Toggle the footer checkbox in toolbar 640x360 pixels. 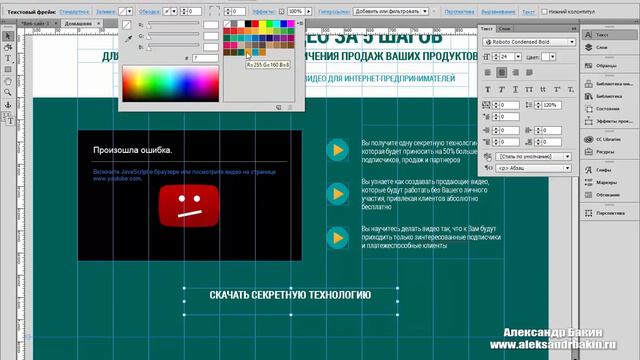tap(544, 12)
